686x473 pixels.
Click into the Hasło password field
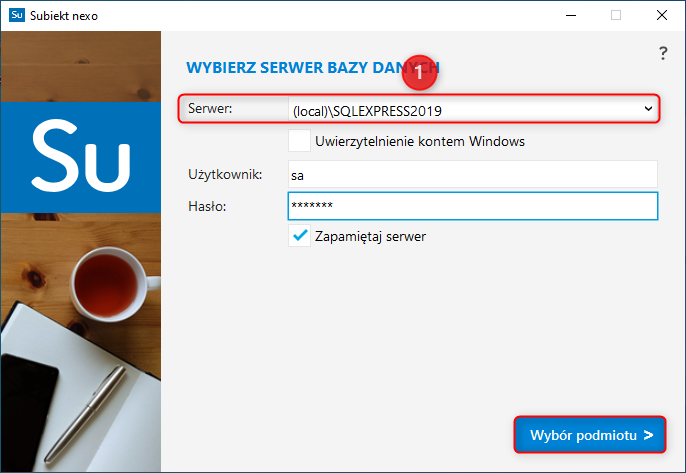pyautogui.click(x=472, y=206)
